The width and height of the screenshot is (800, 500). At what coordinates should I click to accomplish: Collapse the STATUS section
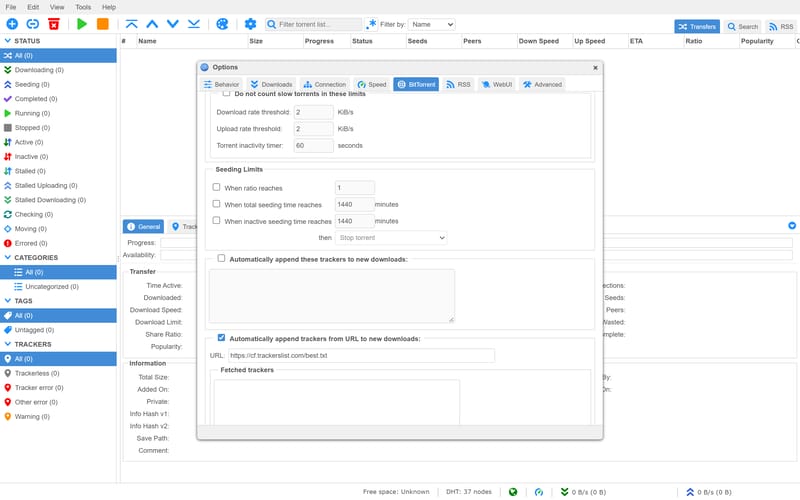8,41
